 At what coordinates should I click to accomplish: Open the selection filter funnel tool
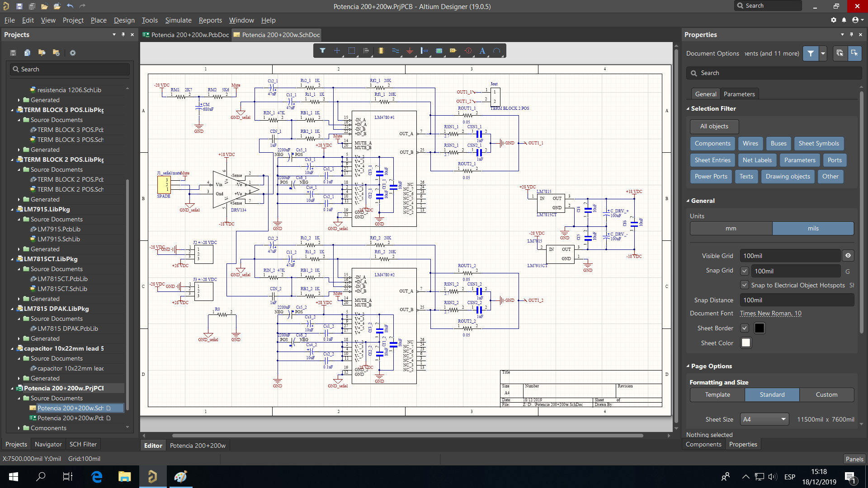323,51
